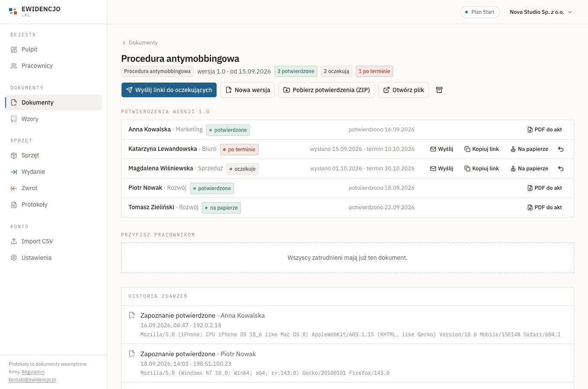Click the document icon beside Anna Kowalska event
Screen dimensions: 588x389
coord(132,315)
